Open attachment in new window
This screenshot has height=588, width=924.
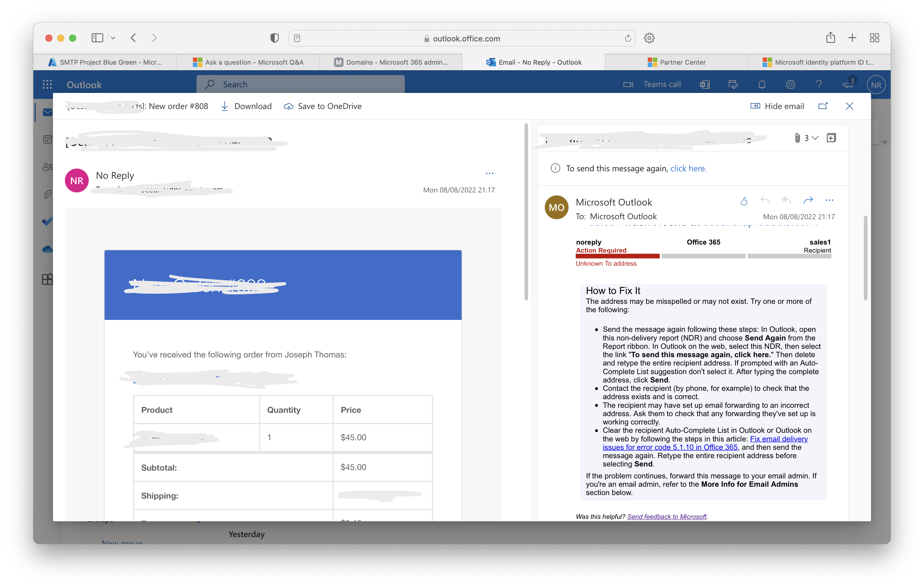tap(823, 106)
